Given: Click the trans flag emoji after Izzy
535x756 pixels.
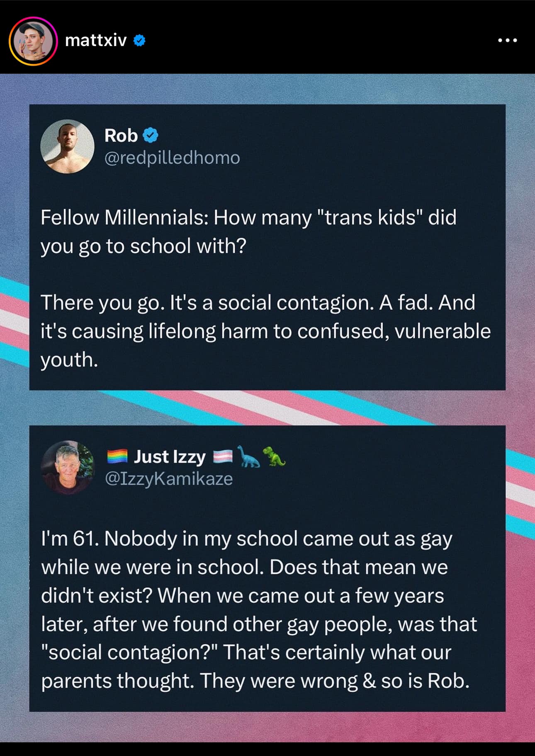Looking at the screenshot, I should tap(223, 457).
